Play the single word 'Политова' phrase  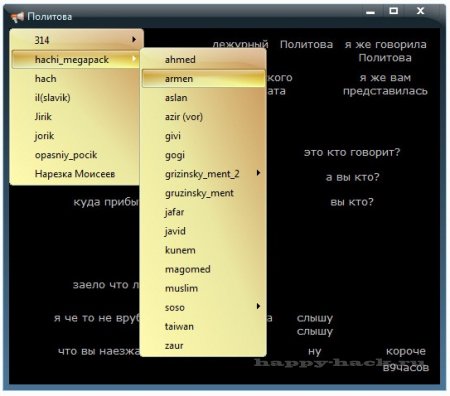click(x=306, y=44)
